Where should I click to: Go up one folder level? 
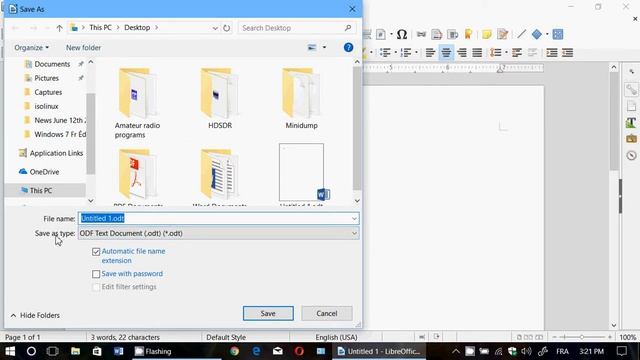(x=60, y=28)
